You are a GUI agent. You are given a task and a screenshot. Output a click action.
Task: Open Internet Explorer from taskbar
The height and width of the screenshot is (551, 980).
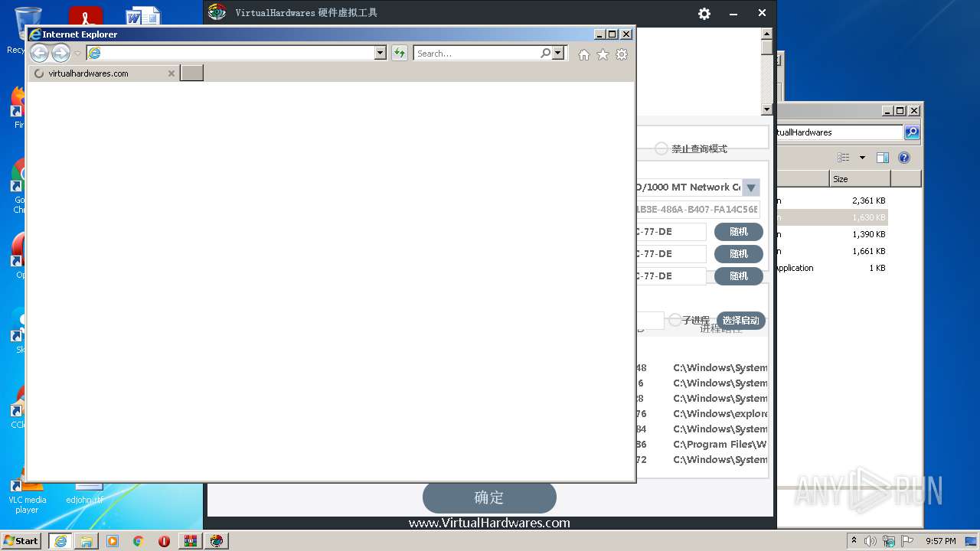60,541
